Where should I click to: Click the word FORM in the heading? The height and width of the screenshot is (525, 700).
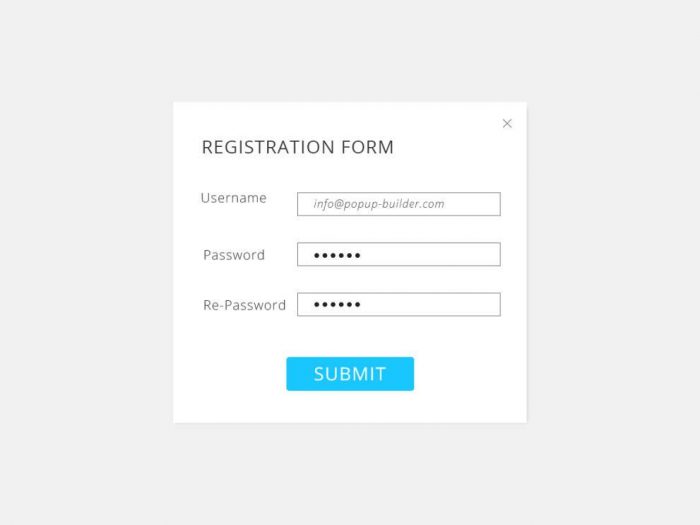[x=367, y=148]
